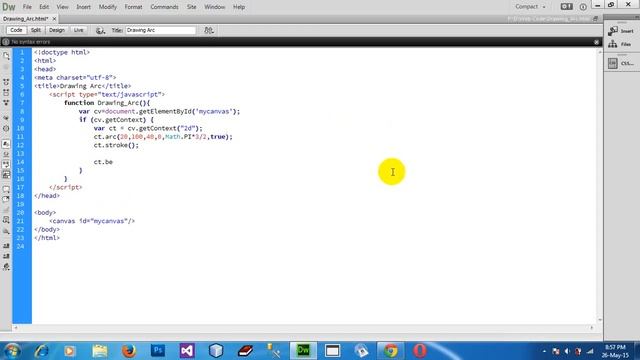Toggle Word Wrap in code toolbar
Viewport: 640px width, 360px height.
pyautogui.click(x=6, y=164)
